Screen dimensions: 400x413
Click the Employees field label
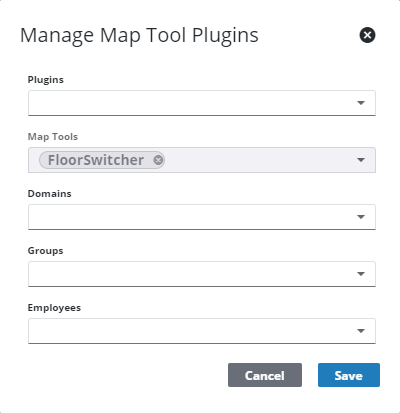click(54, 308)
